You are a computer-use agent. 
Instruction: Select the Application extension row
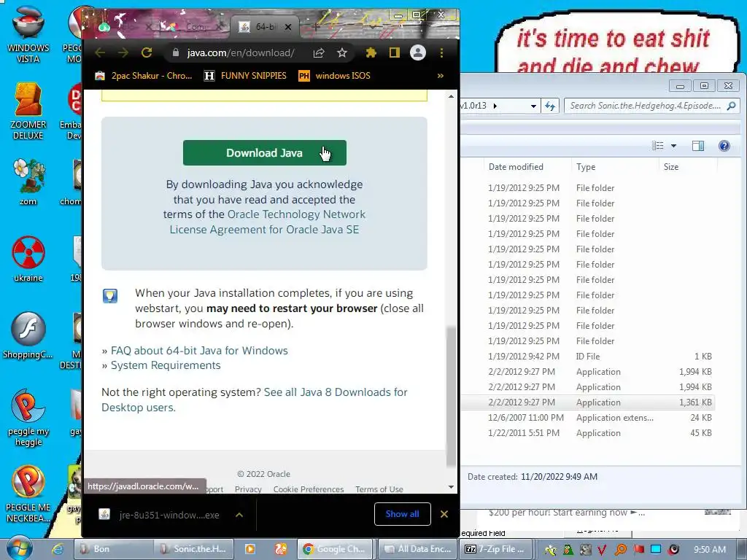[587, 418]
